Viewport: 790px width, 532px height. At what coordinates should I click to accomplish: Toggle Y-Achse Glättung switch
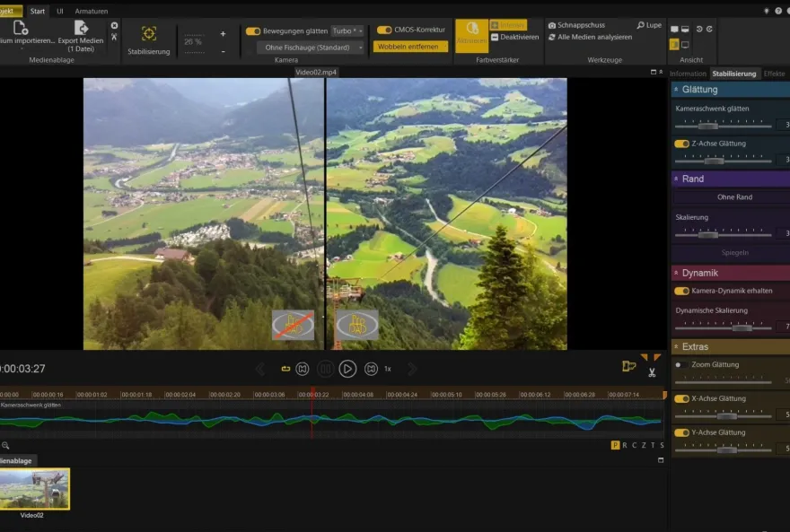click(x=681, y=432)
